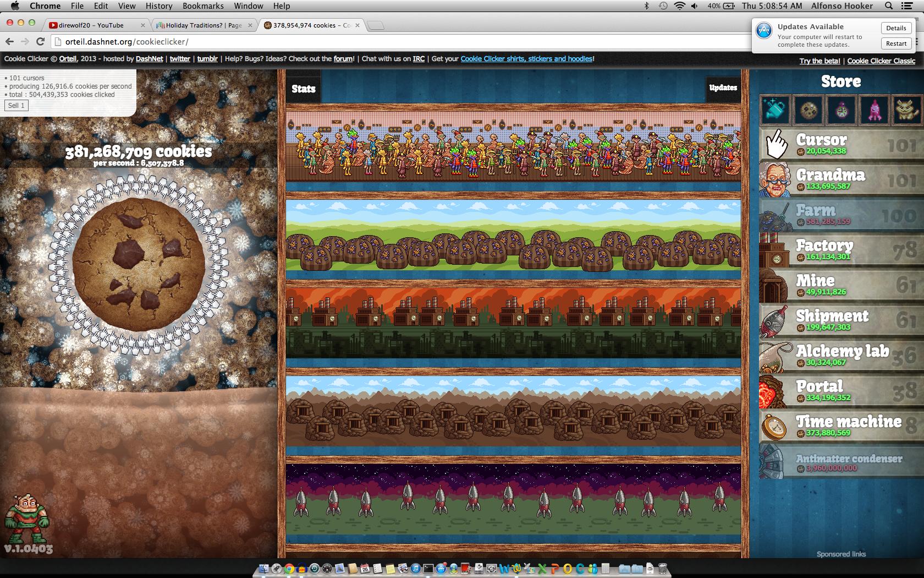Click the big chocolate chip cookie
This screenshot has height=578, width=924.
139,264
